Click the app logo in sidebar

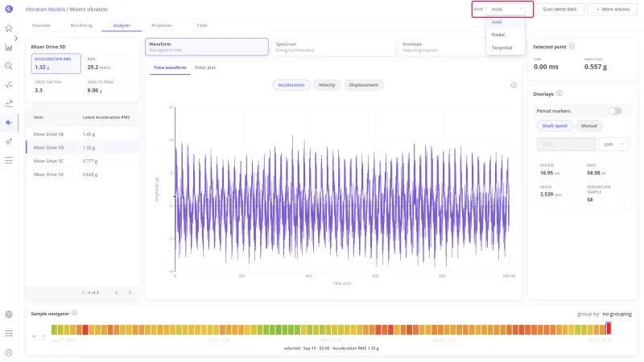pos(9,9)
